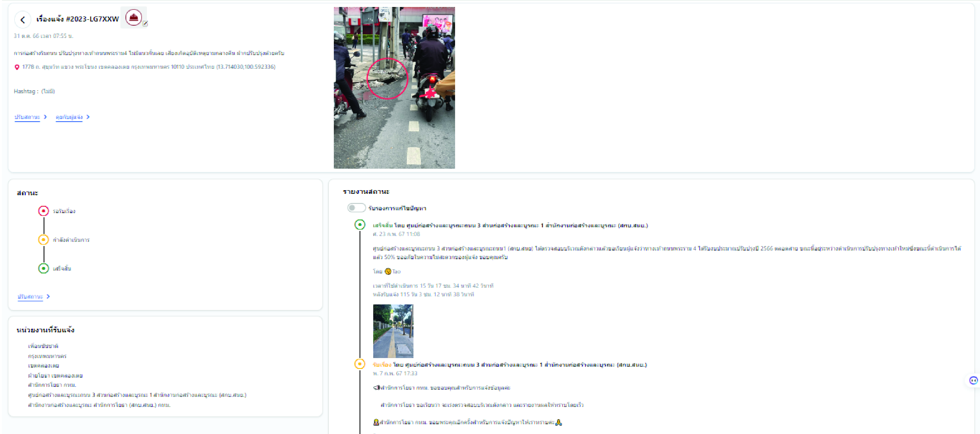Toggle the รับรองการแก้ไขปัญหา switch
Screen dimensions: 980x434
click(356, 208)
